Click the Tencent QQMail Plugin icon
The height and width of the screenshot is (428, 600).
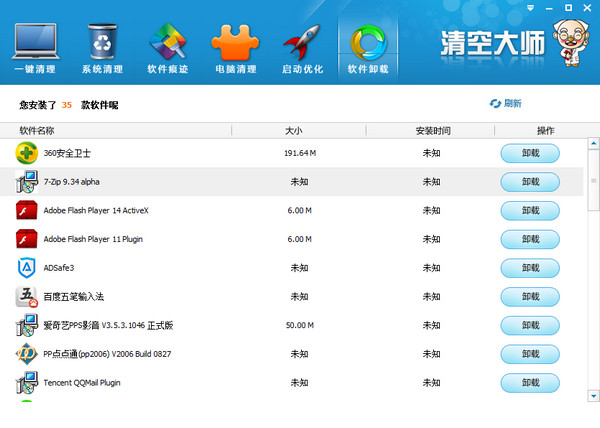click(26, 382)
